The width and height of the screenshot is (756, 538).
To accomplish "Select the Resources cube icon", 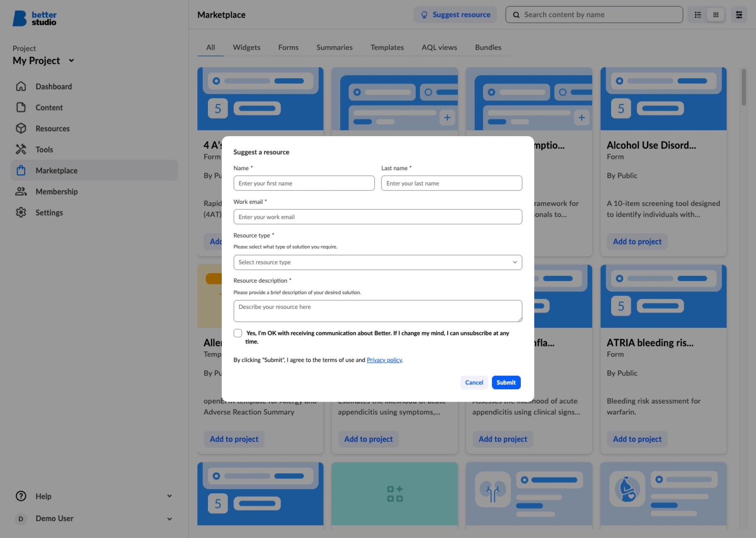I will pos(21,129).
